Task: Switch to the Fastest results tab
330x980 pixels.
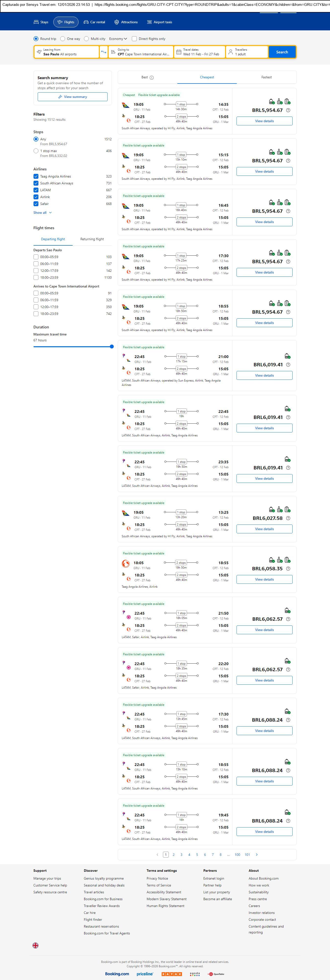Action: pyautogui.click(x=266, y=77)
